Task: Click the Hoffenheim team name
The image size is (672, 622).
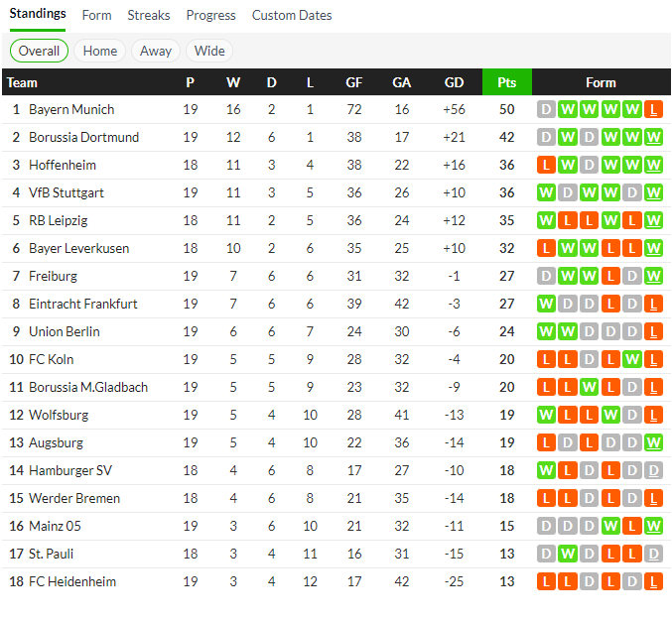Action: coord(63,165)
